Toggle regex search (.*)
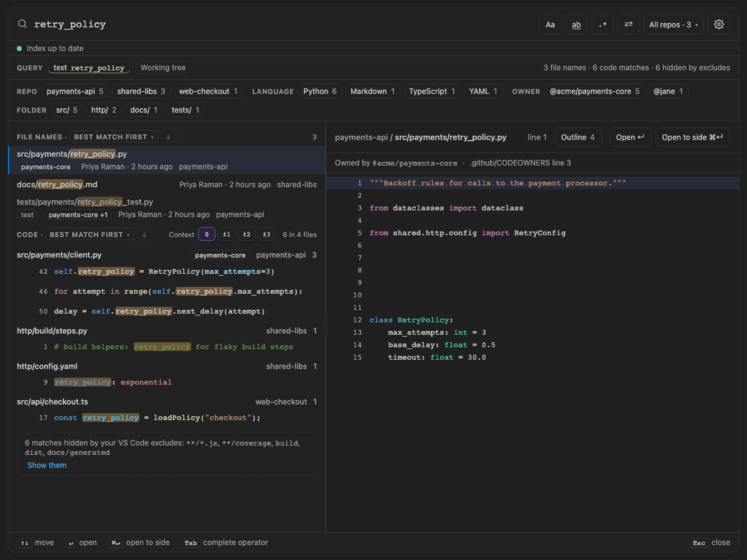The height and width of the screenshot is (560, 747). [603, 24]
